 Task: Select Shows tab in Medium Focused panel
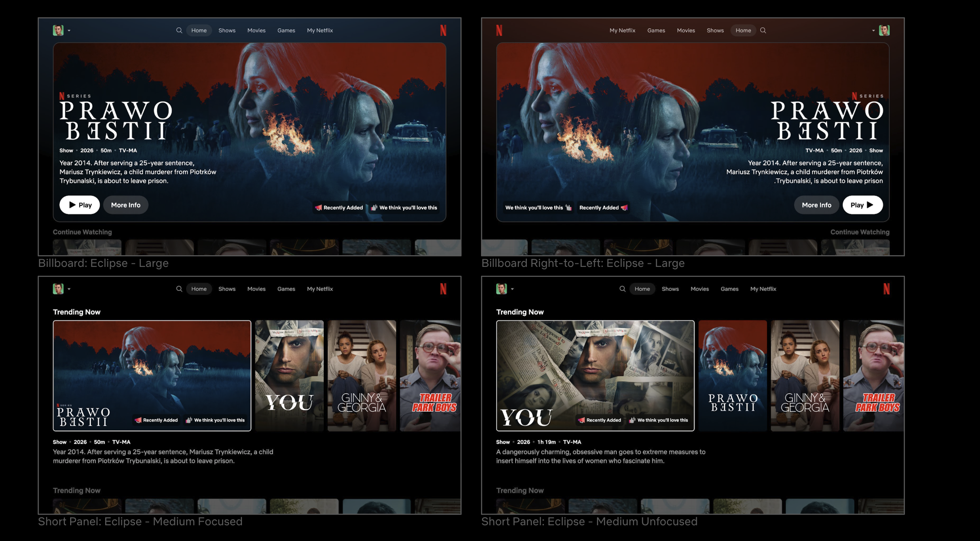pyautogui.click(x=227, y=289)
